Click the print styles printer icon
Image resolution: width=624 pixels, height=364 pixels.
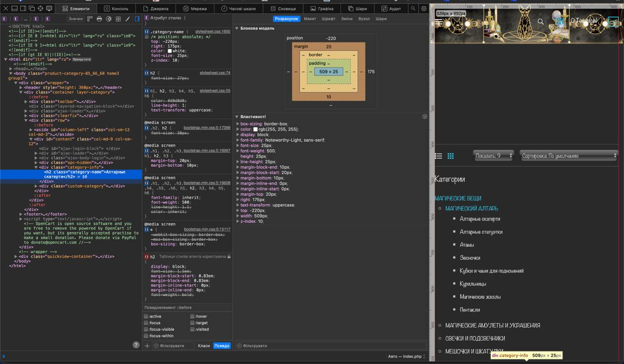click(x=99, y=19)
